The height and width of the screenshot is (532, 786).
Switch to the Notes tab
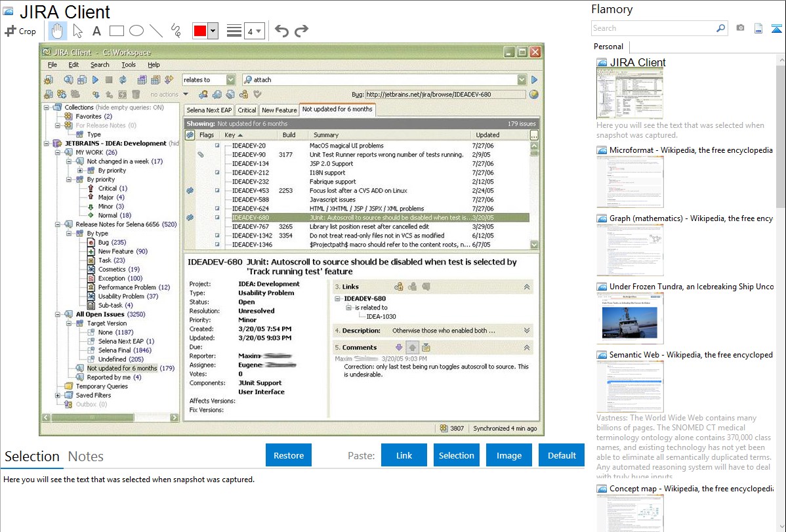(x=86, y=457)
